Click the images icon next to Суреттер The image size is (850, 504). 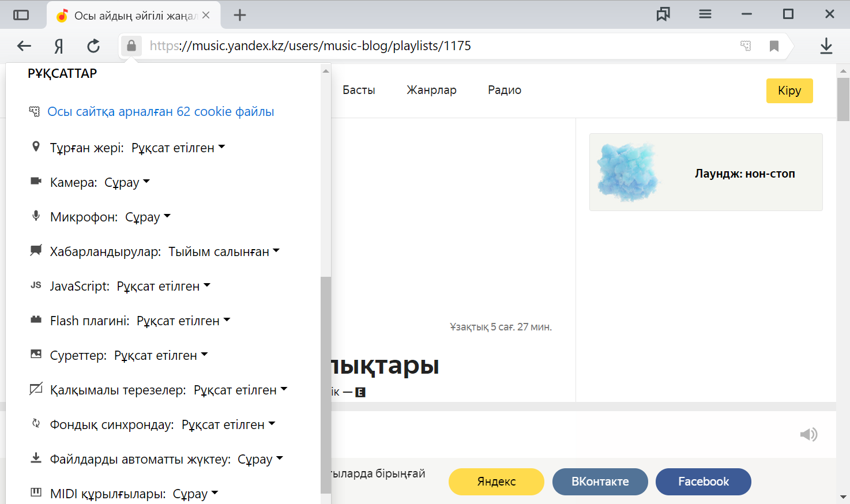[x=36, y=354]
